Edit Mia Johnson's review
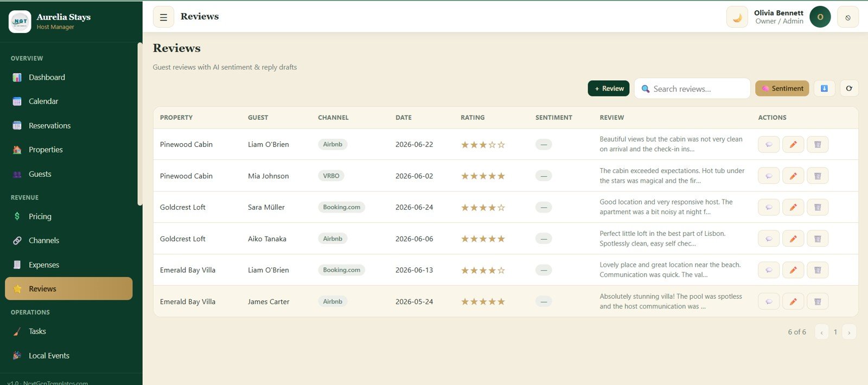Screen dimensions: 868x385 coord(793,176)
